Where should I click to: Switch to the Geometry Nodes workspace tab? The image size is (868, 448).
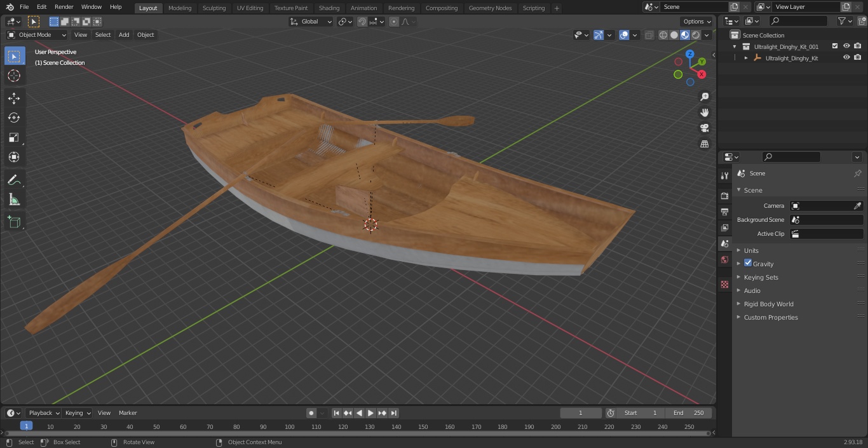(x=490, y=8)
